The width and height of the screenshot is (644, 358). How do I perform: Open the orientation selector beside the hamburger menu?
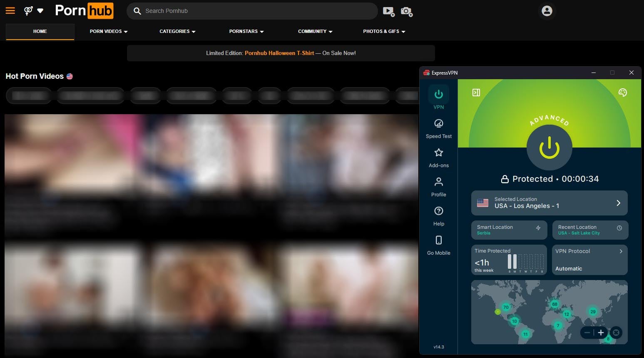click(34, 11)
